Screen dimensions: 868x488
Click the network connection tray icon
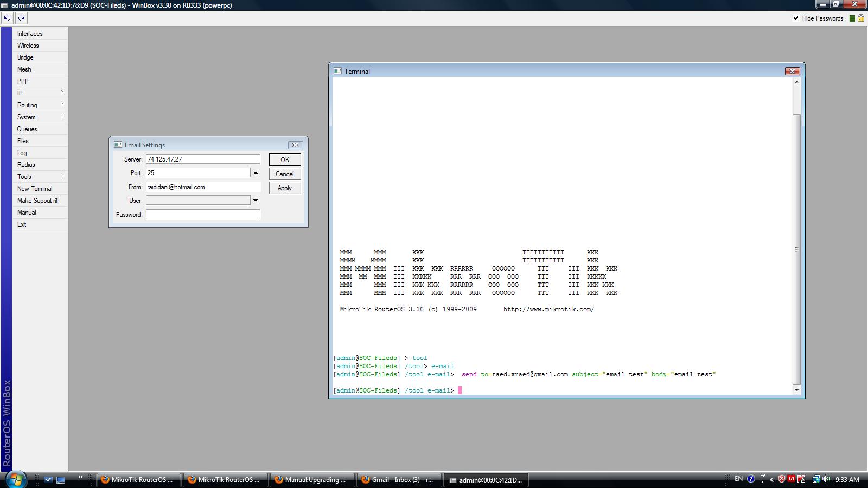(816, 479)
